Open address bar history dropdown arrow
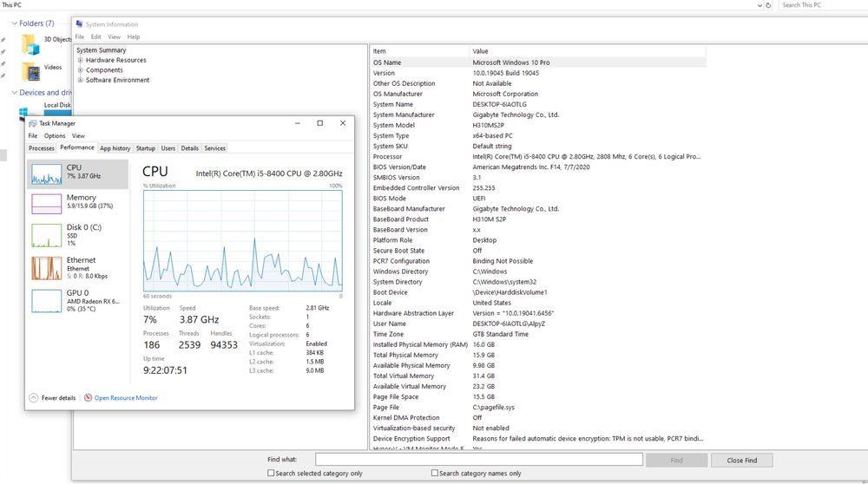Viewport: 868px width, 484px height. tap(759, 5)
